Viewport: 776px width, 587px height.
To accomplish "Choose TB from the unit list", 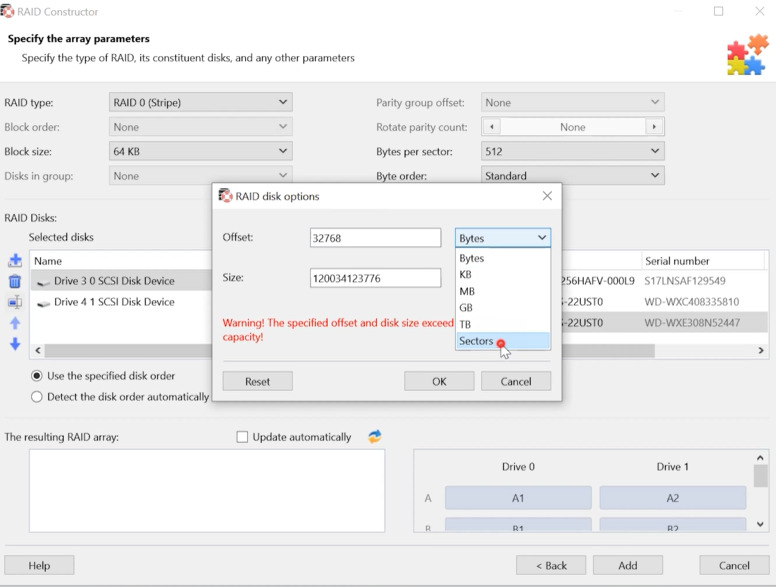I will 502,324.
